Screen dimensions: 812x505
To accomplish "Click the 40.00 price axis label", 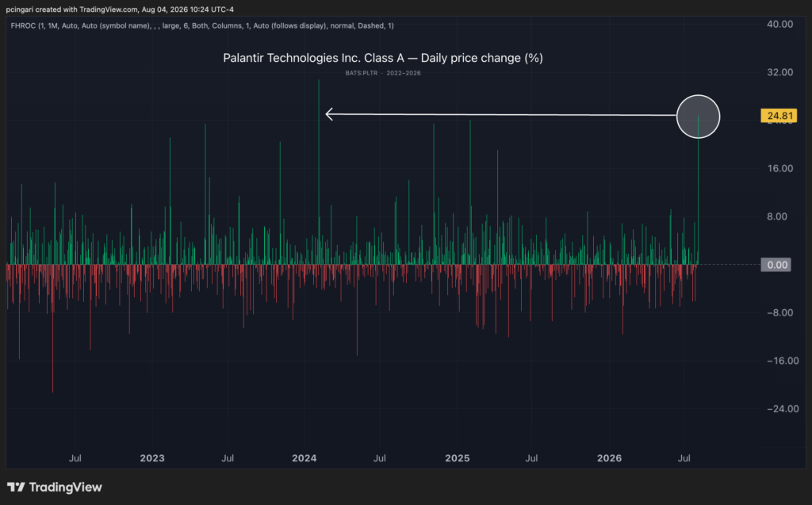I will point(780,25).
